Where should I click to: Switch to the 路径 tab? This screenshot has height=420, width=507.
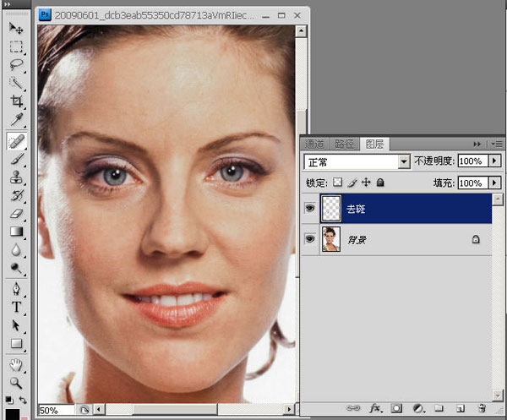point(344,144)
